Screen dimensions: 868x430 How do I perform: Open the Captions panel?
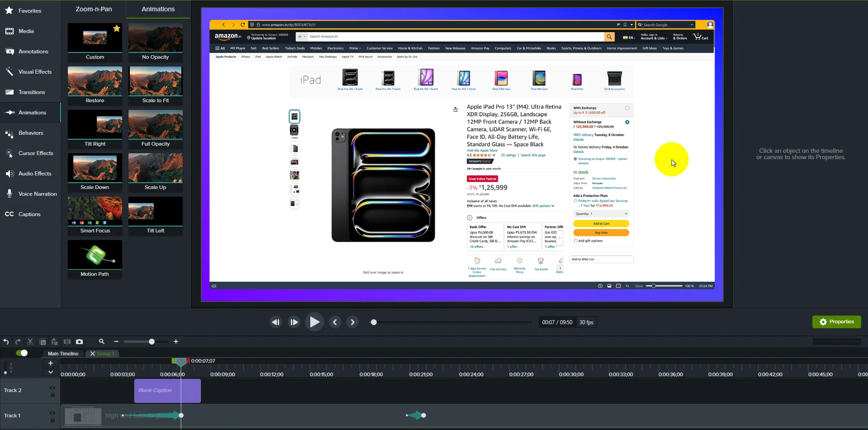(x=30, y=214)
